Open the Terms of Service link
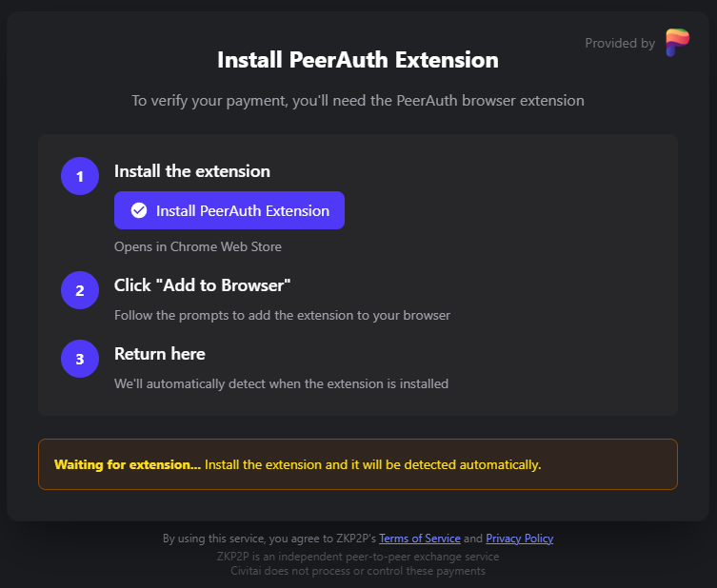The image size is (717, 588). (x=419, y=539)
